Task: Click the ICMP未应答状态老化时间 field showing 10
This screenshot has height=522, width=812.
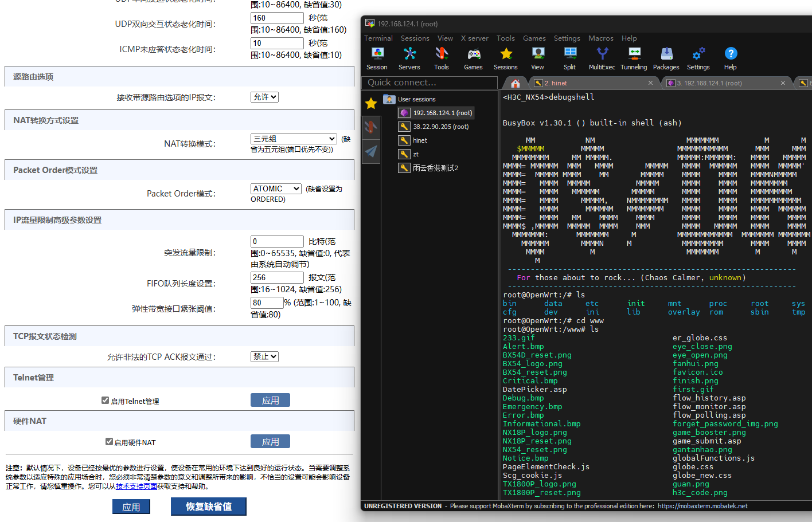Action: 277,43
